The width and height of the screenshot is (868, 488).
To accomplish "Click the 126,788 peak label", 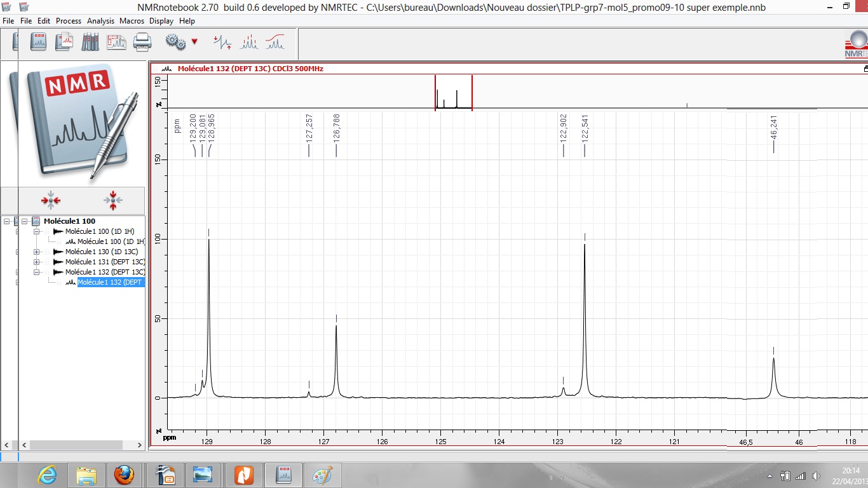I will pyautogui.click(x=336, y=128).
